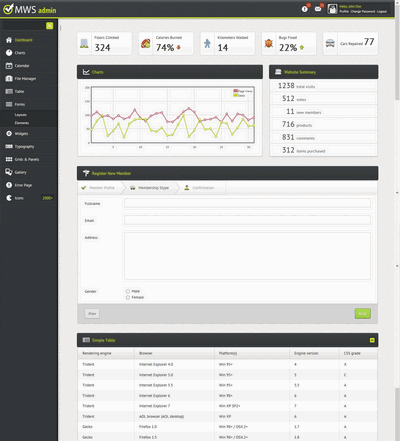Click the Change Password link

[x=362, y=11]
